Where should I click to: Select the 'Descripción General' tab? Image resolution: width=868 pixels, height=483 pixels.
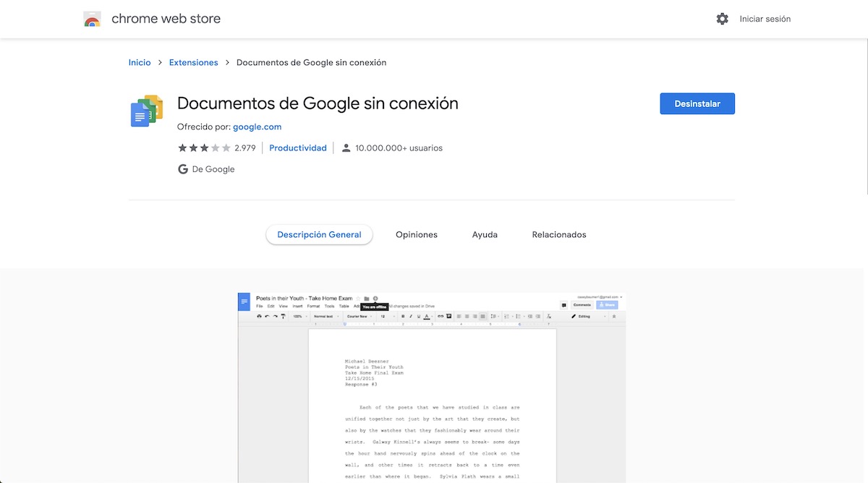pyautogui.click(x=319, y=235)
